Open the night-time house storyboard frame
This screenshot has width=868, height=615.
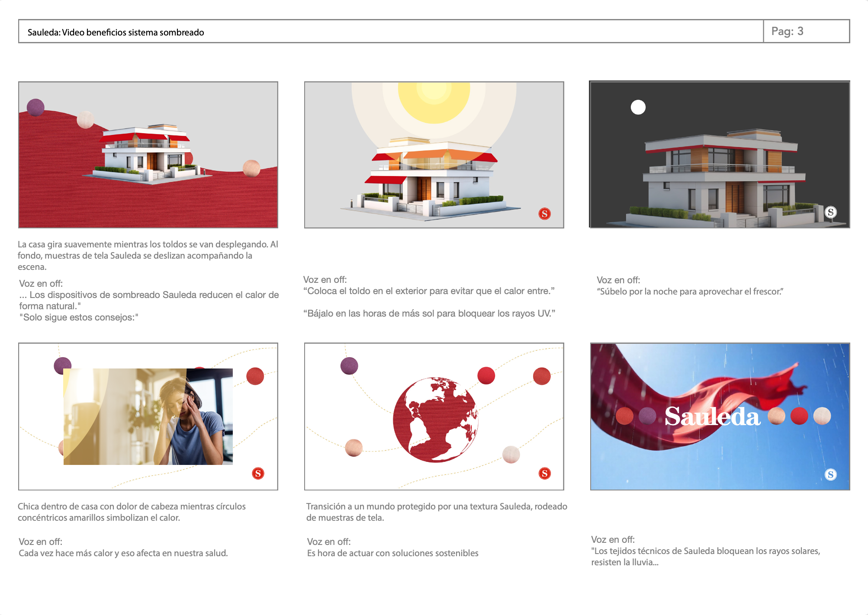720,154
